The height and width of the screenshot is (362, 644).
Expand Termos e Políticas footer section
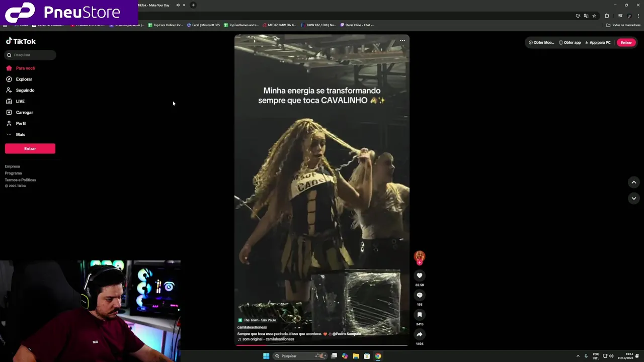tap(21, 179)
